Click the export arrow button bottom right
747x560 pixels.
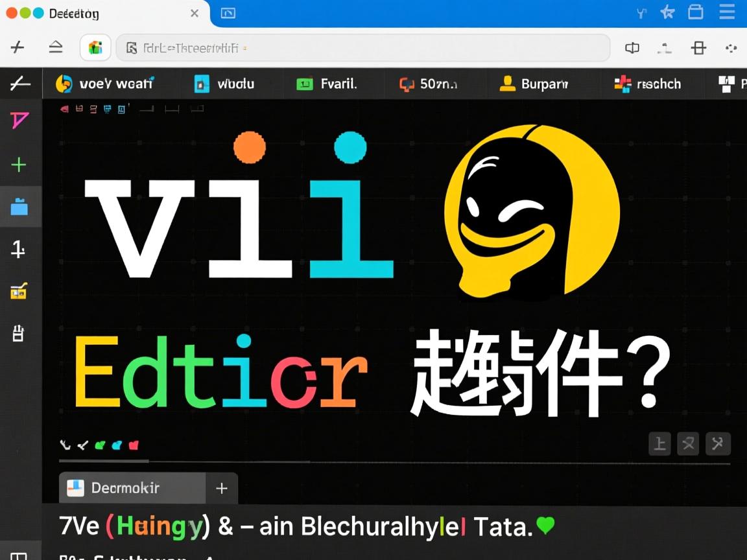coord(717,444)
